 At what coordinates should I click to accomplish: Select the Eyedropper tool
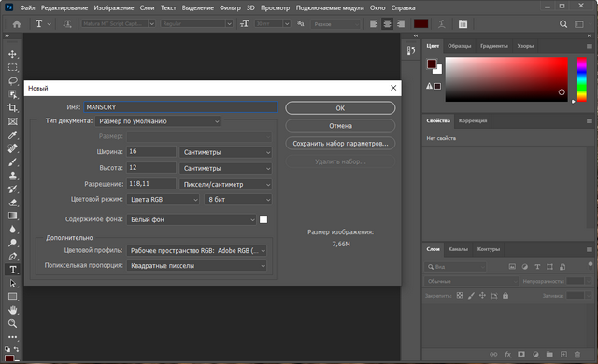[12, 134]
